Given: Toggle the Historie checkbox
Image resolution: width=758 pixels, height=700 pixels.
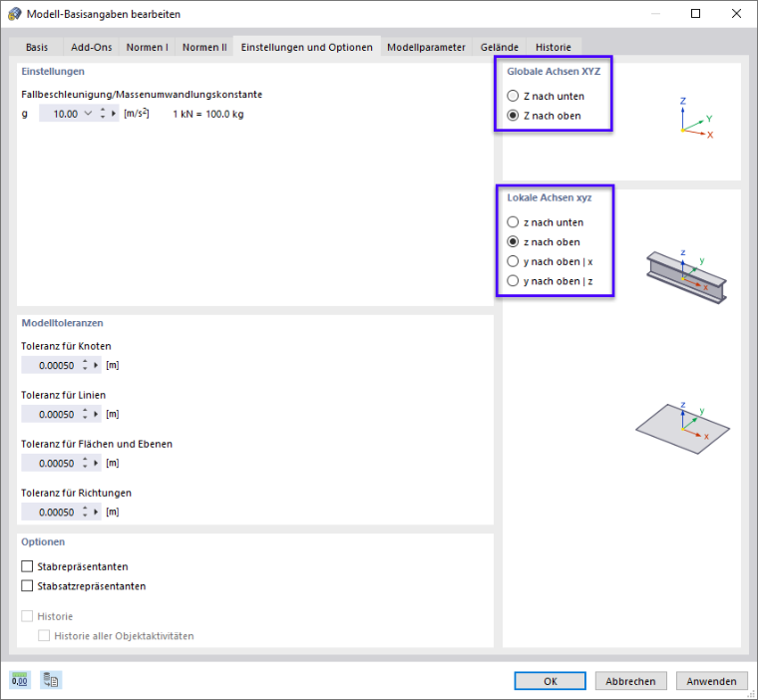Looking at the screenshot, I should click(x=27, y=616).
